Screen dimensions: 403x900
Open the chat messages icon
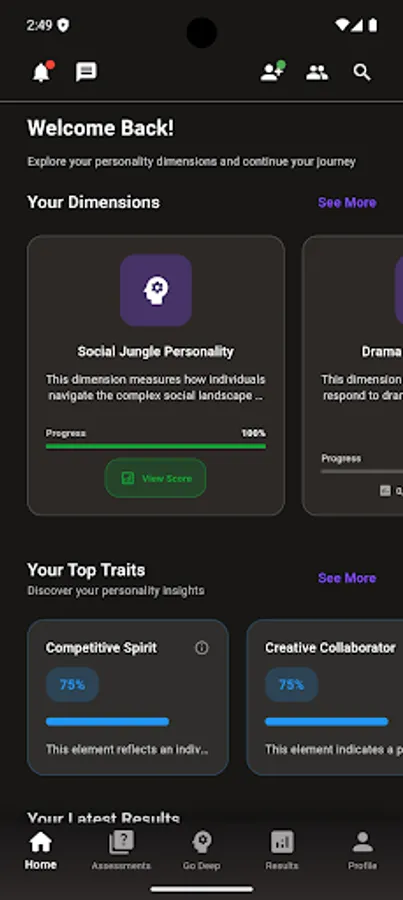86,72
